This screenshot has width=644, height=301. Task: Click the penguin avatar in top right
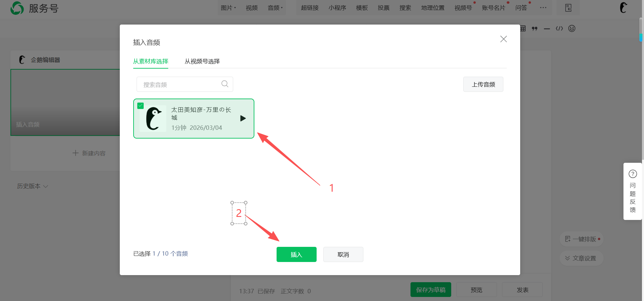tap(623, 8)
